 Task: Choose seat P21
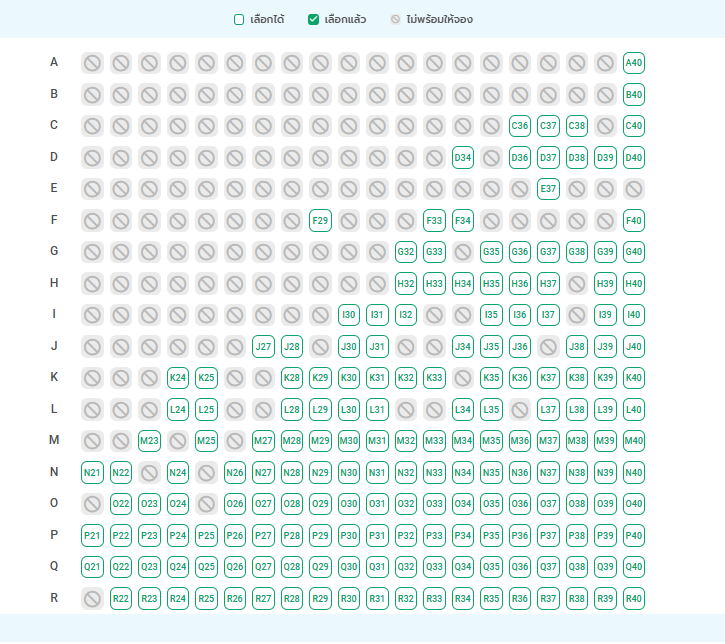pyautogui.click(x=92, y=535)
